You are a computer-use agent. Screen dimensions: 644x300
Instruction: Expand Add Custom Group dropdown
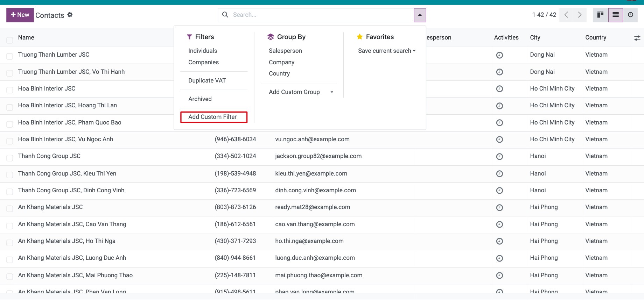[301, 92]
